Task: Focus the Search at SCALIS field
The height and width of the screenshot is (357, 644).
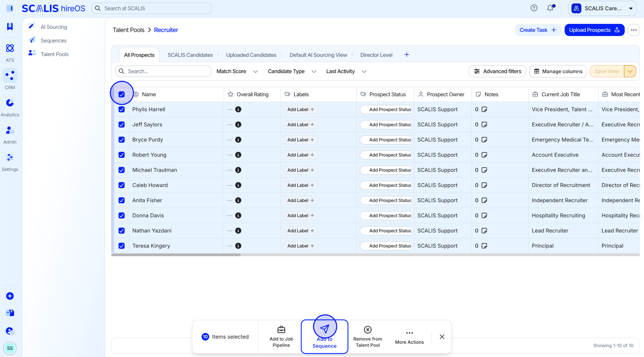Action: coord(152,8)
